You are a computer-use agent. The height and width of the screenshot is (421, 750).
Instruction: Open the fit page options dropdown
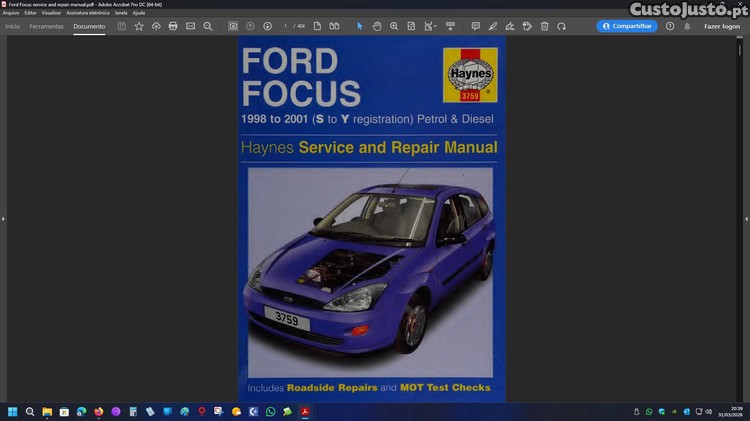[430, 26]
